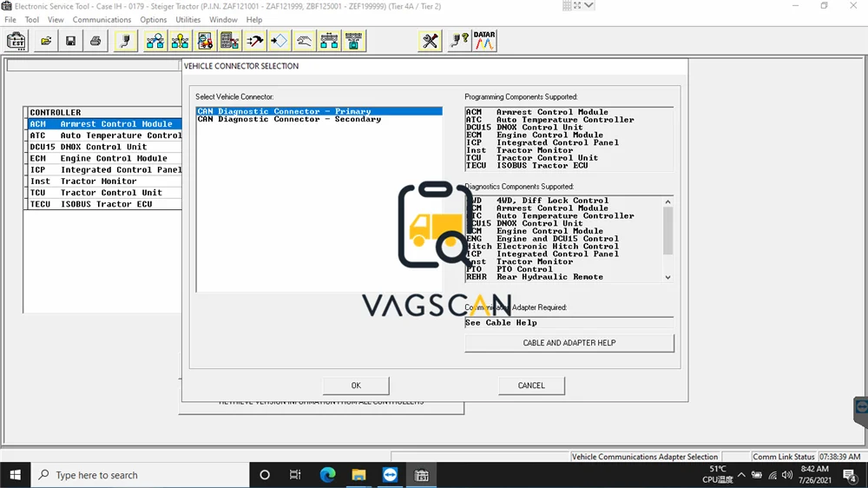Click Vehicle Communications Adapter Selection status text
Screen dimensions: 868x488
(x=644, y=457)
